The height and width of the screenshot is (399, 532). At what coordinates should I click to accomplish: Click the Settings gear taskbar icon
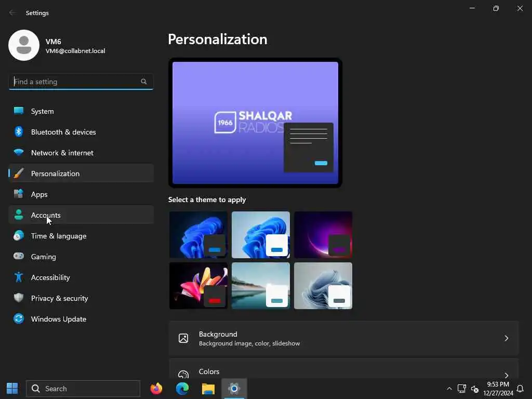click(234, 389)
